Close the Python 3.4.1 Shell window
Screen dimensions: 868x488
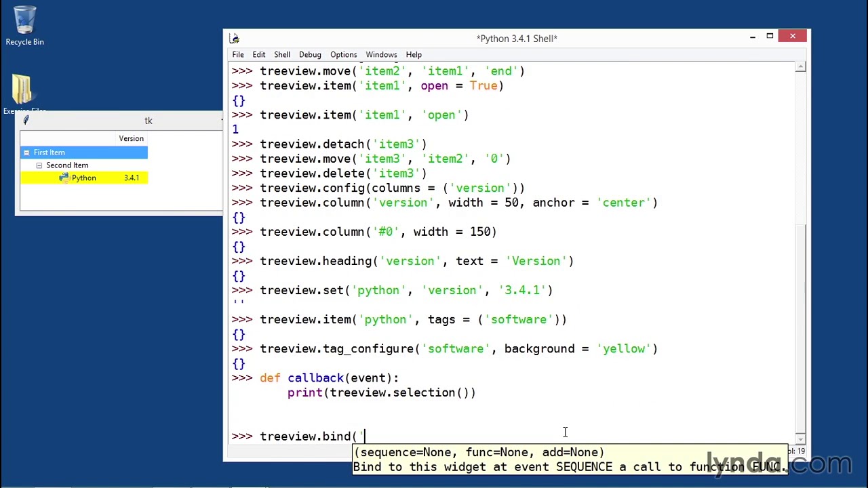[x=793, y=36]
